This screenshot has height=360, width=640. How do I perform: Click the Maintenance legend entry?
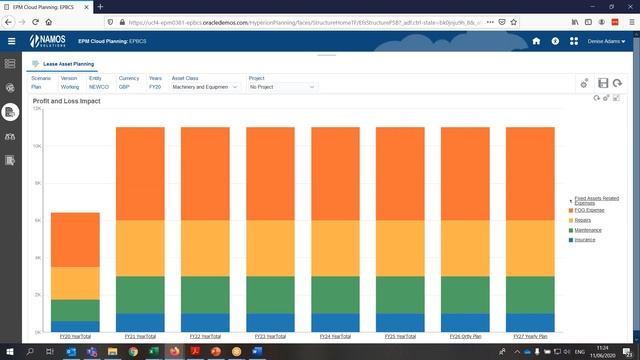pos(588,230)
